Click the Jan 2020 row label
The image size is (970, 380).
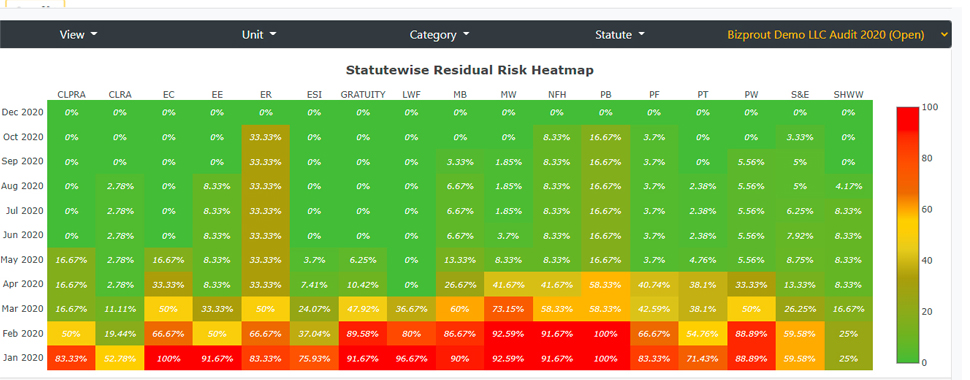(x=24, y=358)
